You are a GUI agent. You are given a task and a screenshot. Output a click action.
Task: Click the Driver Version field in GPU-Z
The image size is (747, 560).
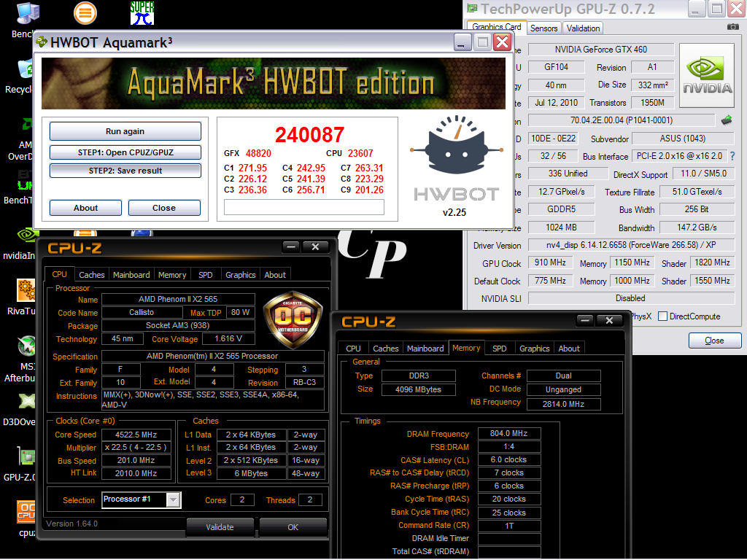(x=631, y=245)
